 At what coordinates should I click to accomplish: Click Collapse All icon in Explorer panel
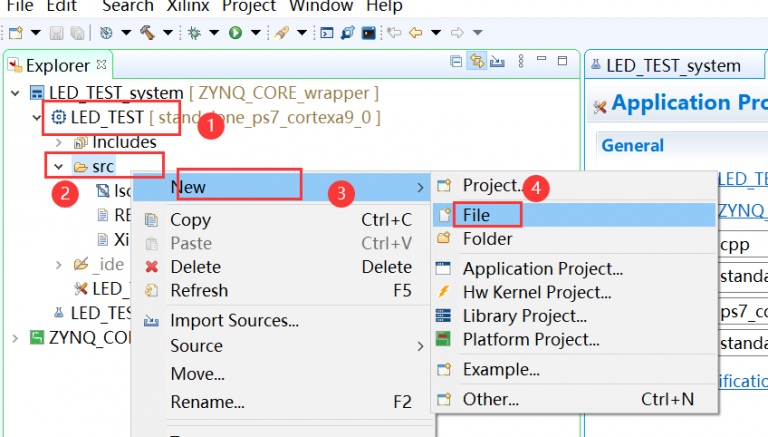click(457, 63)
